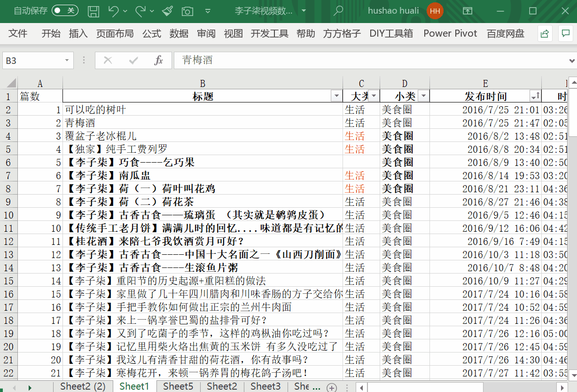Viewport: 577px width, 392px height.
Task: Click the Redo arrow icon
Action: click(x=140, y=11)
